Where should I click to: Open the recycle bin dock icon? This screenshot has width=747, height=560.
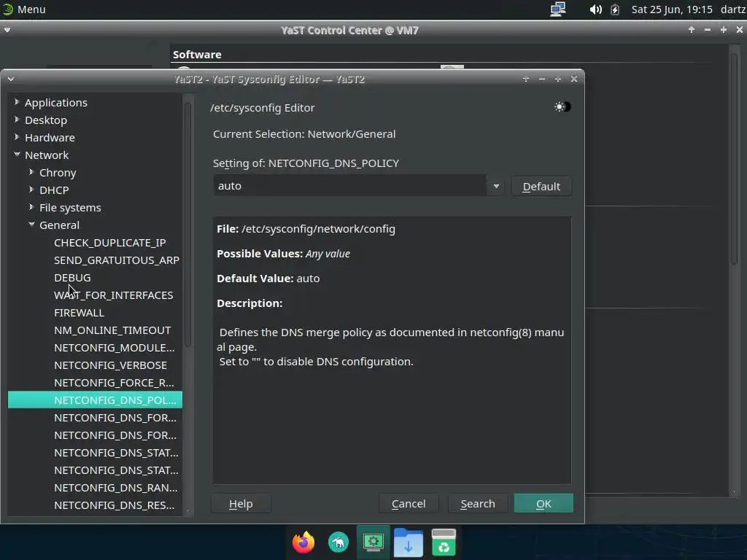click(444, 542)
